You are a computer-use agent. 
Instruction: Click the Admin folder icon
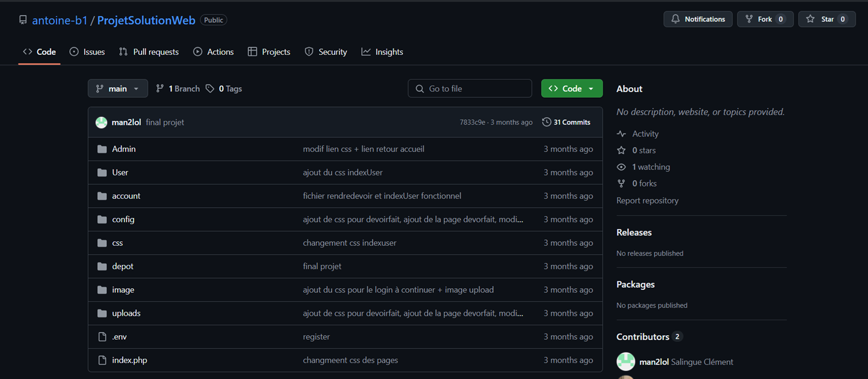(102, 149)
